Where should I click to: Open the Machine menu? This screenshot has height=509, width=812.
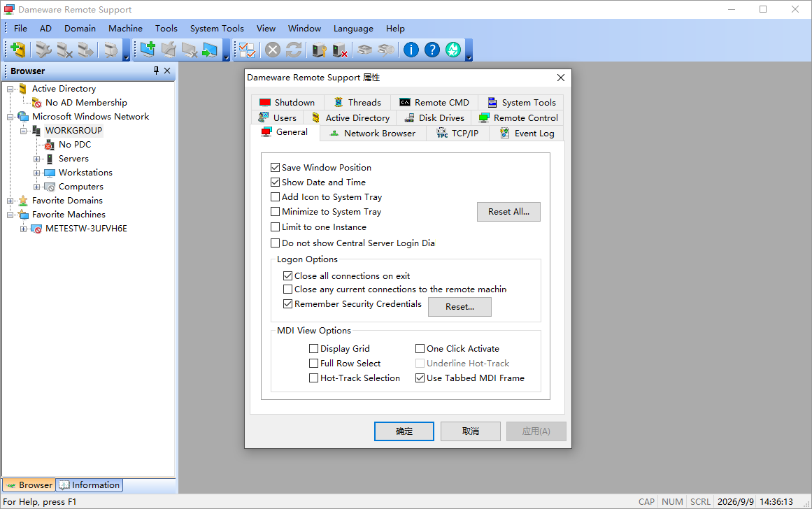pyautogui.click(x=125, y=29)
